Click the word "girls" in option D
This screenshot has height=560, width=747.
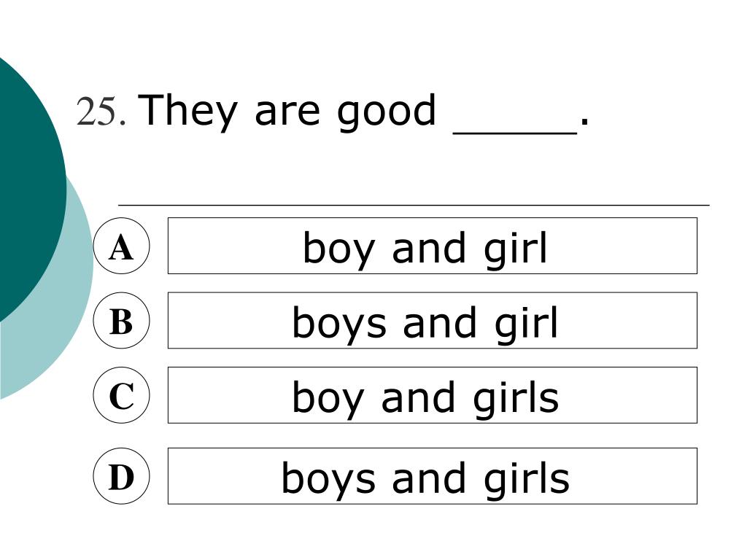click(x=527, y=478)
